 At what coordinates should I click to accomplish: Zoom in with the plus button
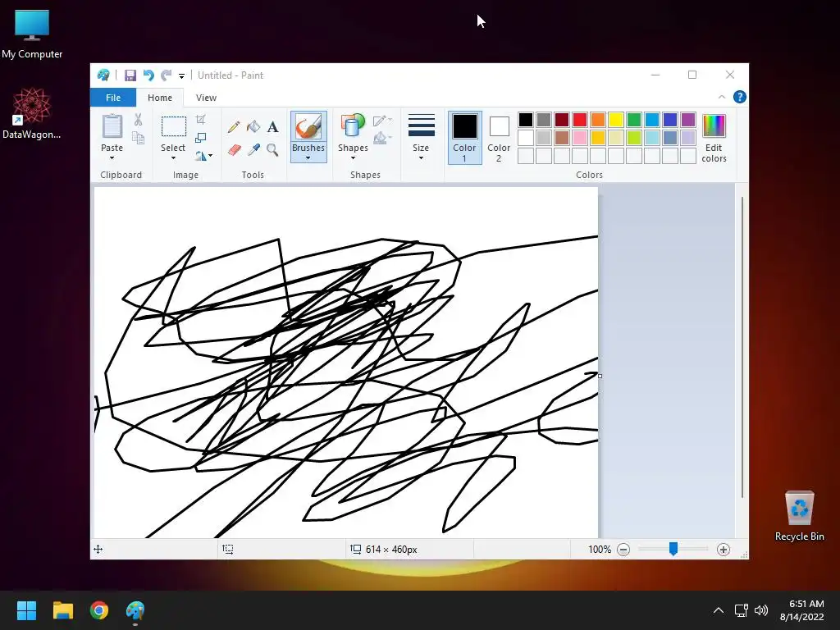(724, 550)
